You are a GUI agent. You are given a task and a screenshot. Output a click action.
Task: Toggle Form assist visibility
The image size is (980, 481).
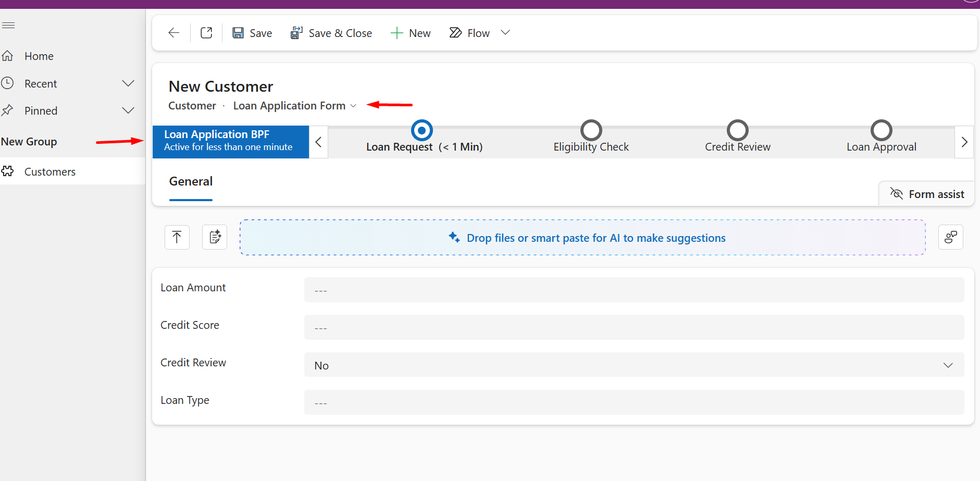point(927,194)
